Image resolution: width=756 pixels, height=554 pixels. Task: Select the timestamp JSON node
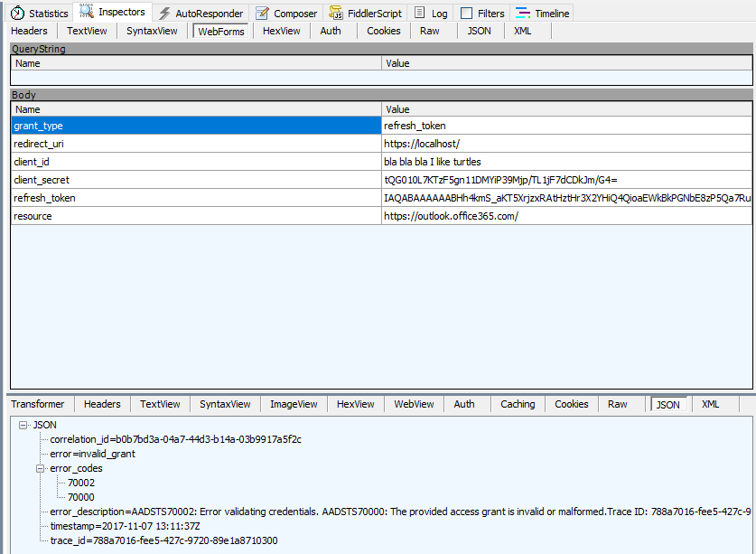click(125, 527)
